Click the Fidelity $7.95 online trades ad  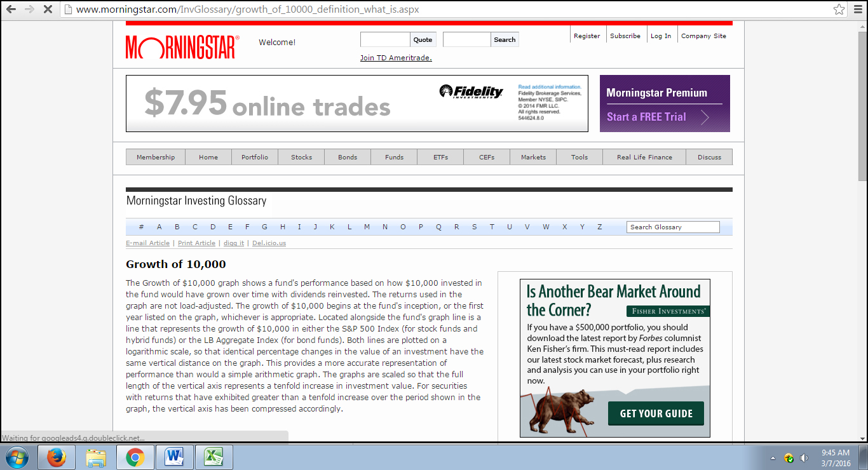(356, 104)
